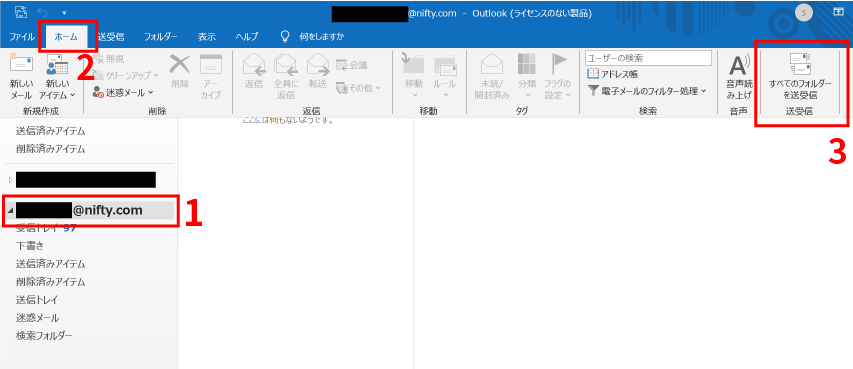The image size is (853, 369).
Task: Click the Read Aloud (音声読み上げ) icon
Action: point(739,77)
